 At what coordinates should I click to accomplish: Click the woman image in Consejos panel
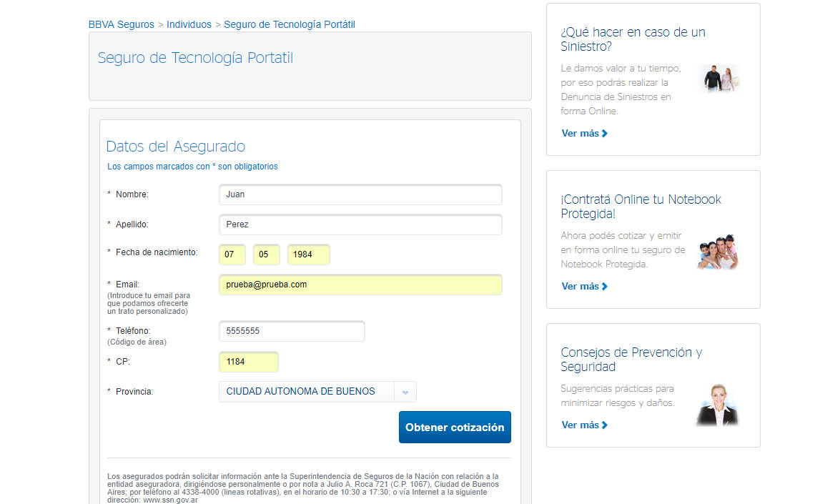tap(717, 405)
